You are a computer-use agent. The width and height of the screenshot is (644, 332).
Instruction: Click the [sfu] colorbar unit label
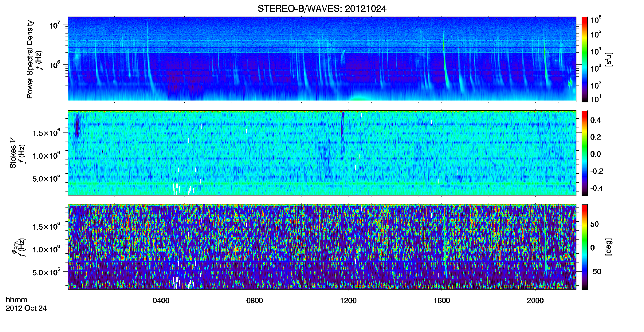[609, 59]
